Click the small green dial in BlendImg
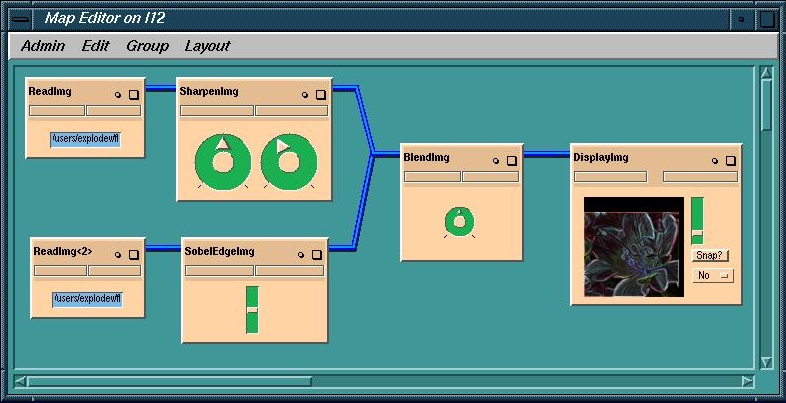Viewport: 786px width, 403px height. pos(458,220)
